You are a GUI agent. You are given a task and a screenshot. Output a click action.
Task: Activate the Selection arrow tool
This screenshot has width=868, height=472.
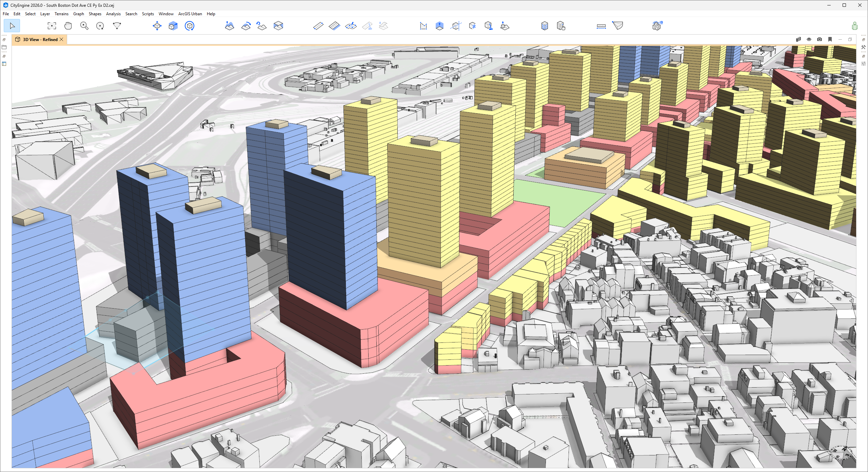pyautogui.click(x=12, y=26)
